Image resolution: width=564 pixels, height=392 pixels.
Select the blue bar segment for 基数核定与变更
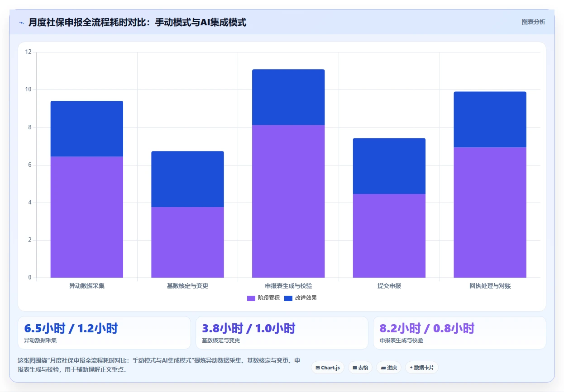point(187,179)
